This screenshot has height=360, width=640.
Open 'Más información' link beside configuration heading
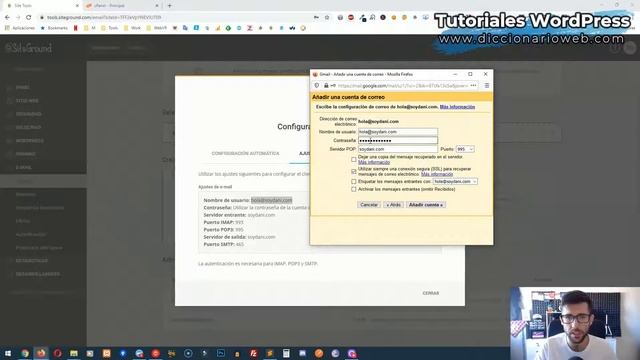point(457,107)
